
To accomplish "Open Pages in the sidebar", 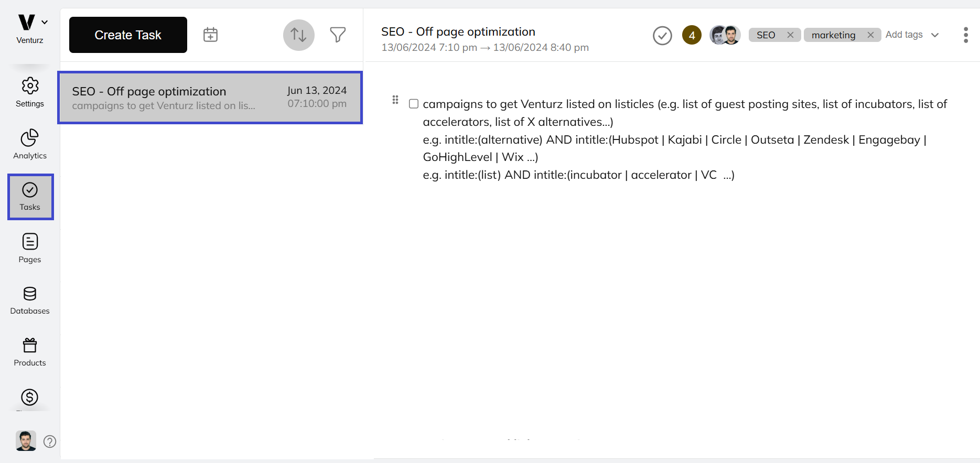I will point(30,248).
